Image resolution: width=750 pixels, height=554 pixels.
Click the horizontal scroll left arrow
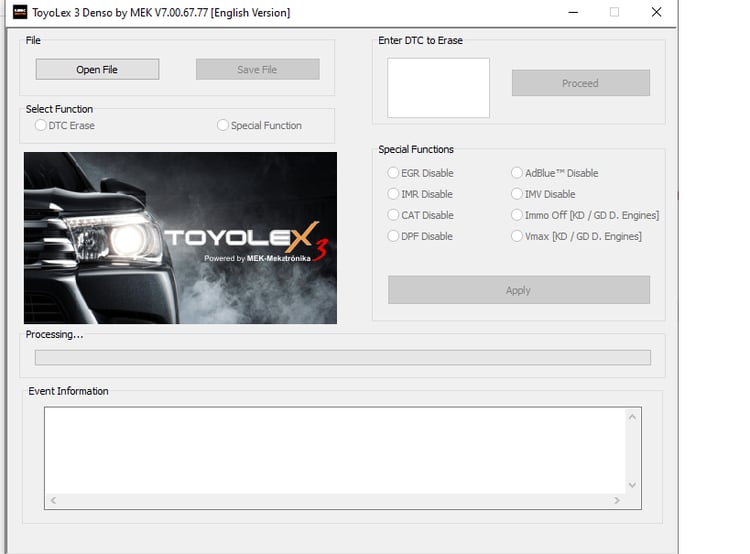point(53,500)
